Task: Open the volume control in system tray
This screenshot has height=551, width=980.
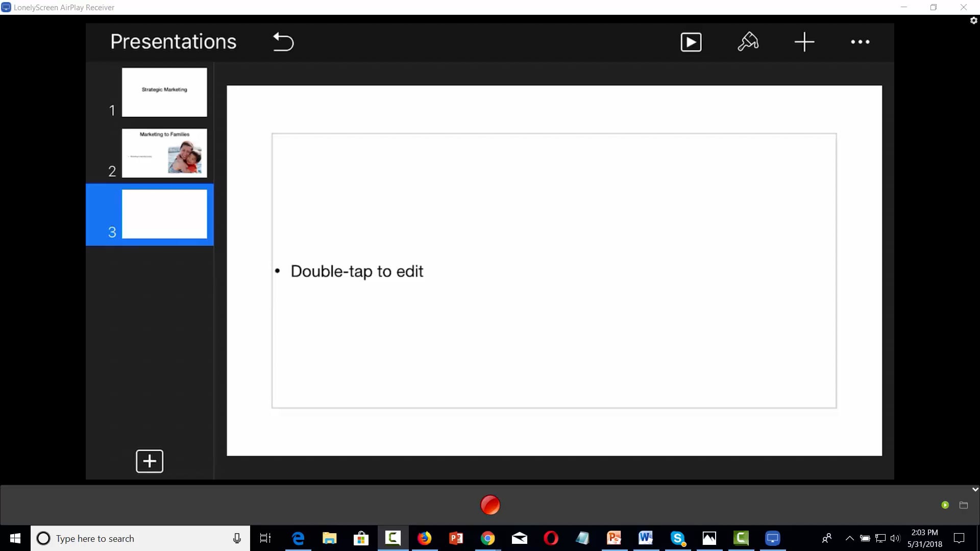Action: click(x=896, y=538)
